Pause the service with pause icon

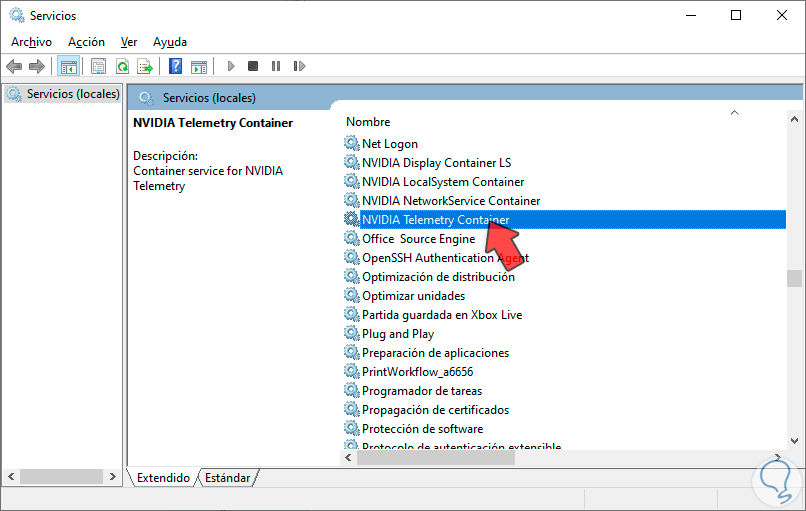coord(276,66)
